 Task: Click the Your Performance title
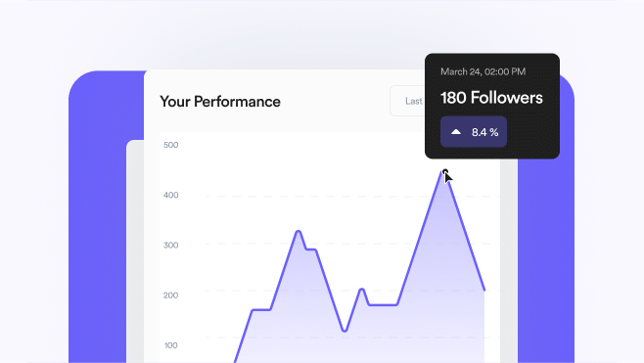point(220,102)
